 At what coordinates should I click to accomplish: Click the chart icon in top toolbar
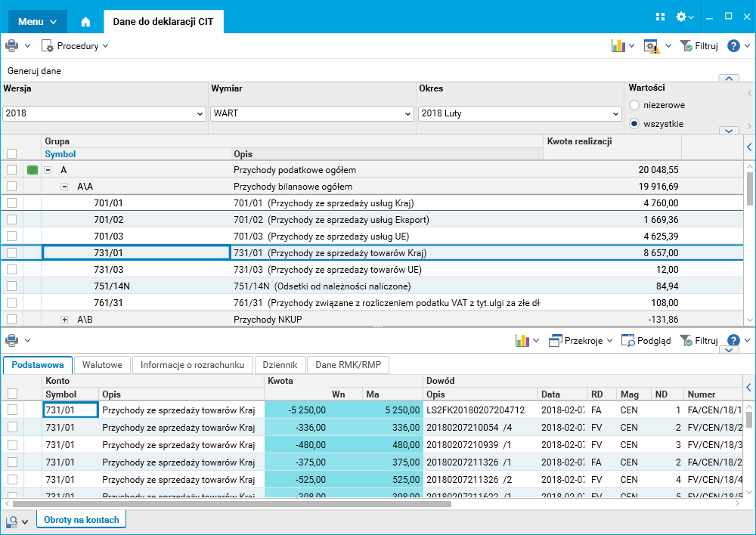coord(619,46)
